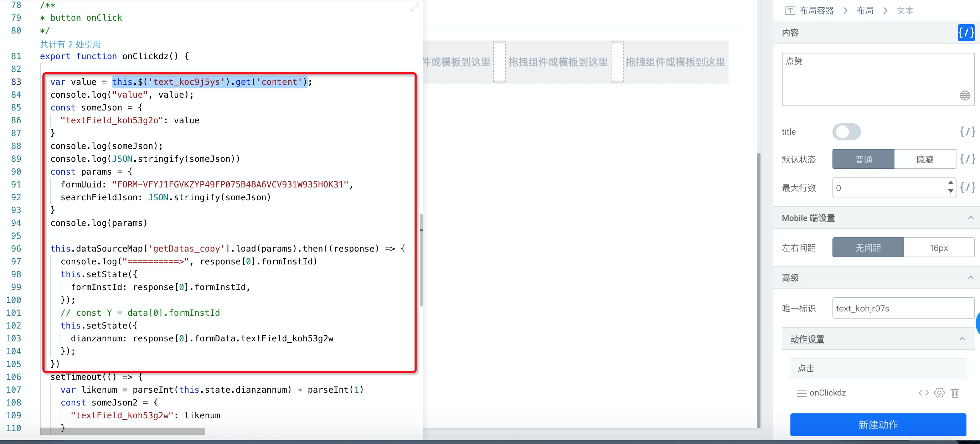Click the expand icon on the code editor

pyautogui.click(x=414, y=7)
